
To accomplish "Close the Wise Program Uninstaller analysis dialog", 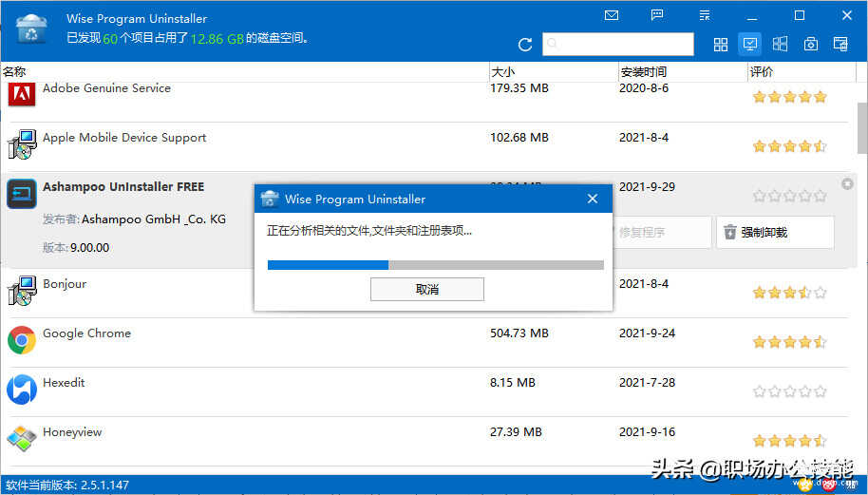I will point(593,200).
